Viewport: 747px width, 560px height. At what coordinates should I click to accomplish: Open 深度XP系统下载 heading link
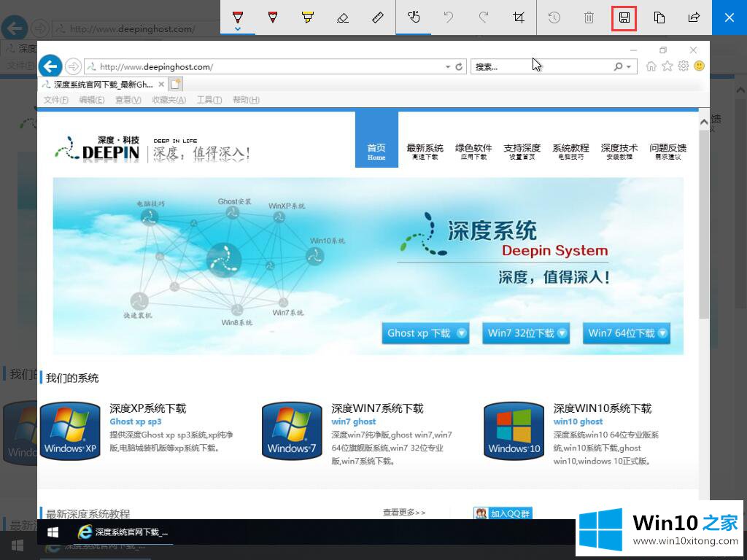pyautogui.click(x=147, y=408)
